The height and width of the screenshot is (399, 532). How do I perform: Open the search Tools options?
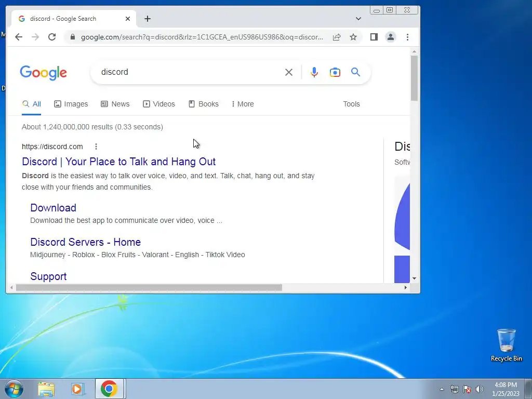tap(351, 104)
